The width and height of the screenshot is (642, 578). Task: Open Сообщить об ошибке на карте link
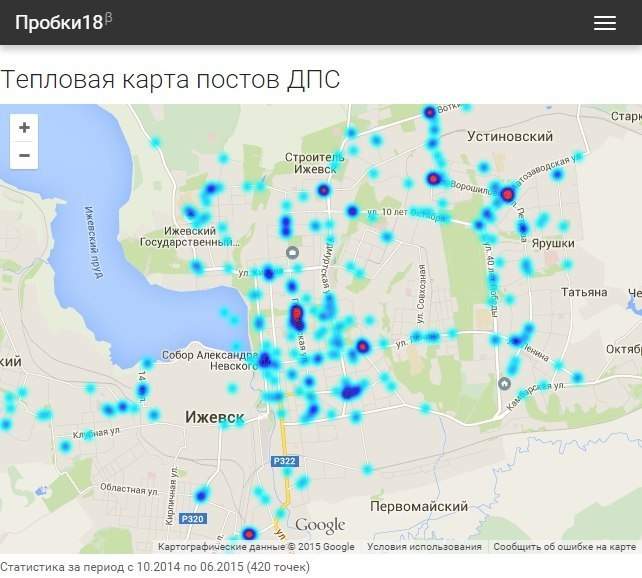pos(565,547)
